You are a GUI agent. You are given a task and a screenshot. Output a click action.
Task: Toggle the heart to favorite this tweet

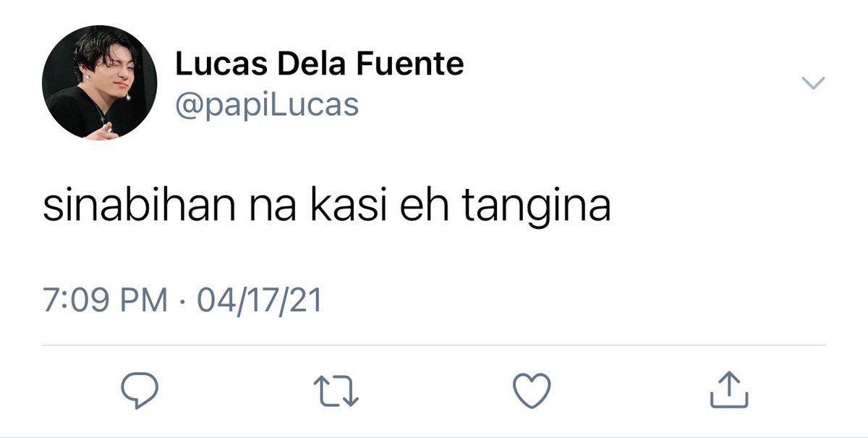click(533, 391)
